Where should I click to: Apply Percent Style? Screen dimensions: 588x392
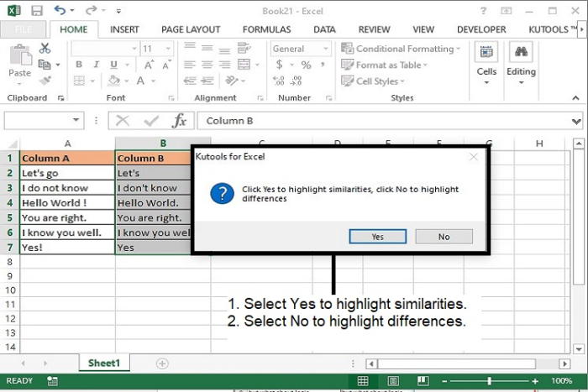pos(307,65)
